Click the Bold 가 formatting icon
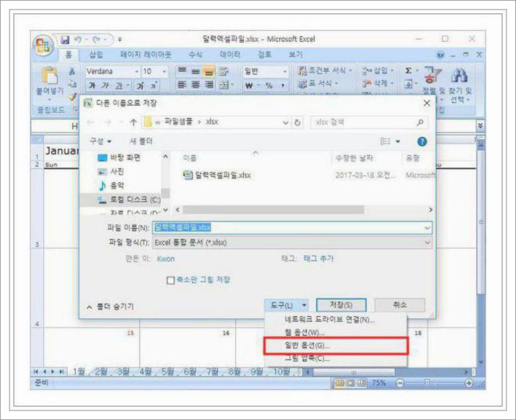 [x=92, y=86]
